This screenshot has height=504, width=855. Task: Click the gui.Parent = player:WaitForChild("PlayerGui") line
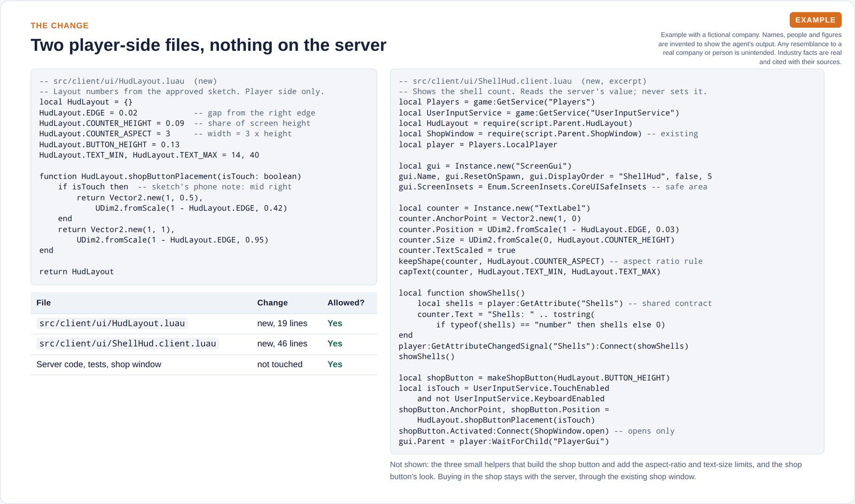click(504, 441)
